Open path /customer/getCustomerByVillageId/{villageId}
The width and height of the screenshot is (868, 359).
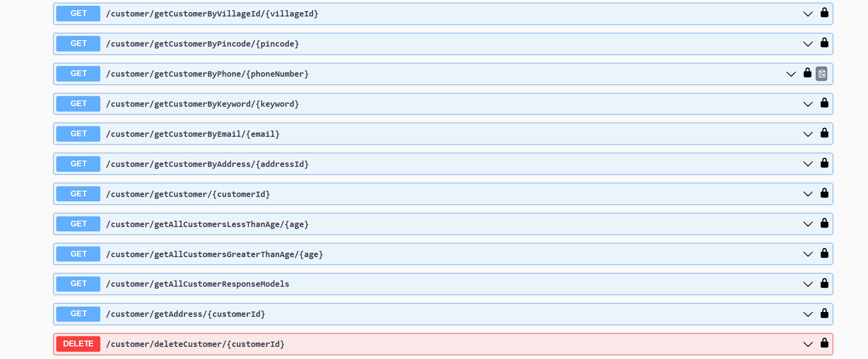tap(212, 14)
